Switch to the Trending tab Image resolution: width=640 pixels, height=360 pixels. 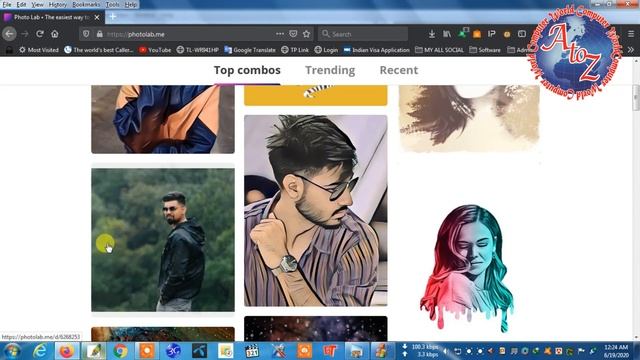point(330,70)
